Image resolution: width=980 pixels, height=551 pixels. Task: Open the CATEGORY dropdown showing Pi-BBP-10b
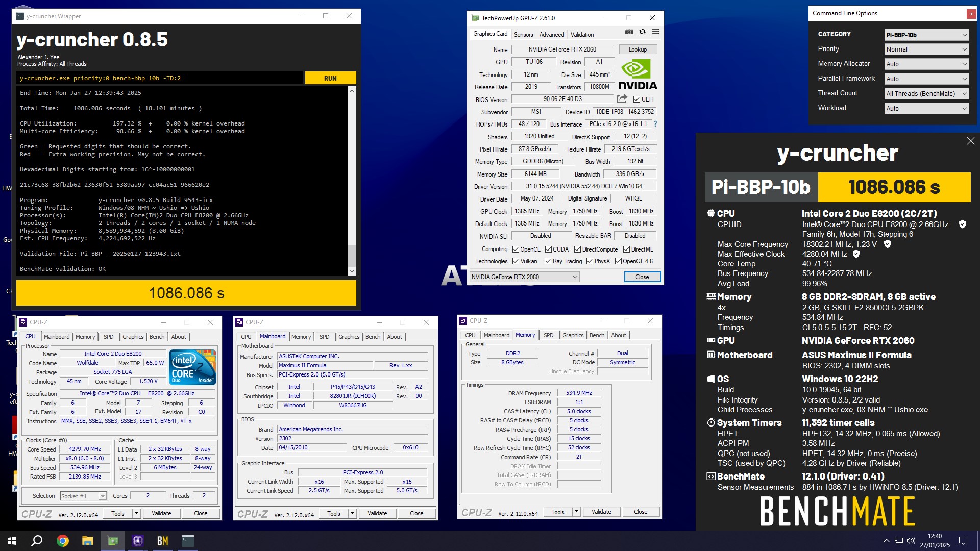click(926, 35)
